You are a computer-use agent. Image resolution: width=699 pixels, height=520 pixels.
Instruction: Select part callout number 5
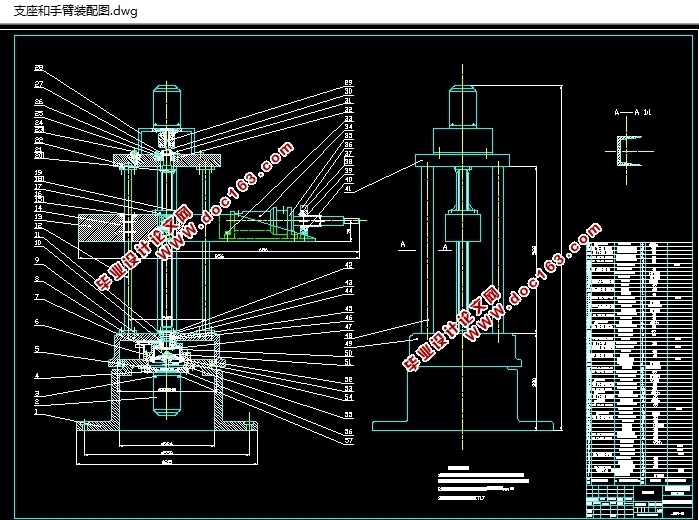[37, 349]
